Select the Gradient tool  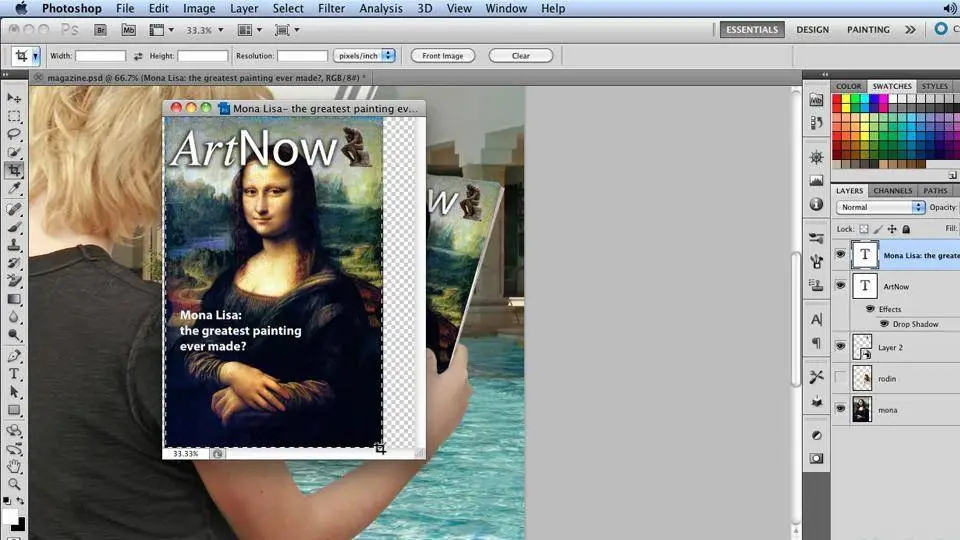13,299
